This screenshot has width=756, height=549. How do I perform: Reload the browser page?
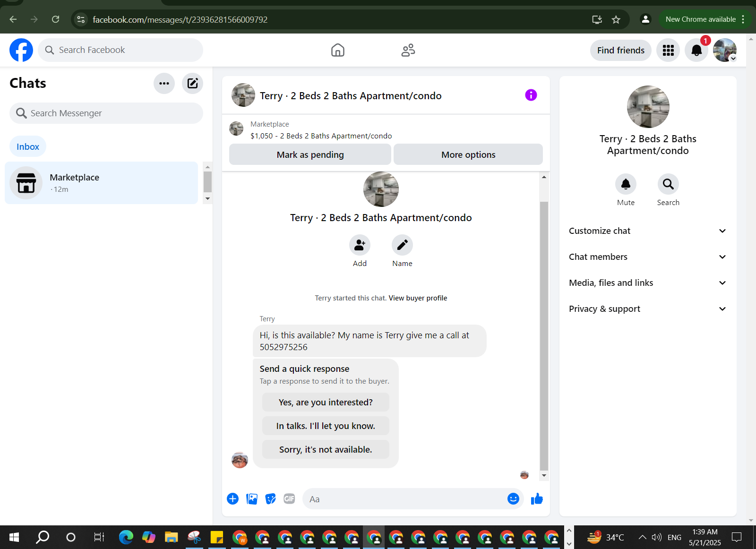[x=55, y=19]
